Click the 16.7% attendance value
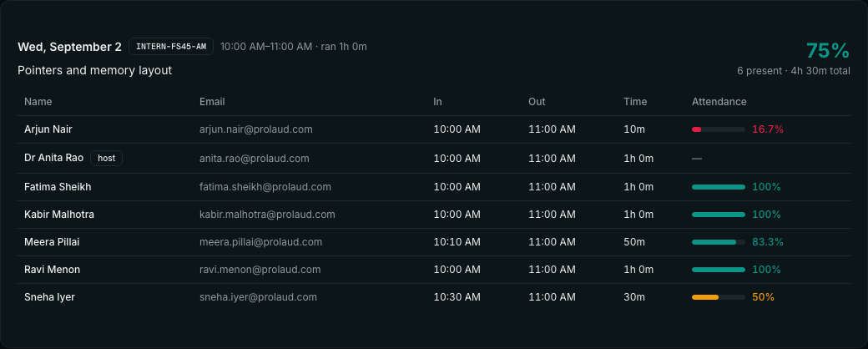The image size is (868, 349). pos(768,129)
